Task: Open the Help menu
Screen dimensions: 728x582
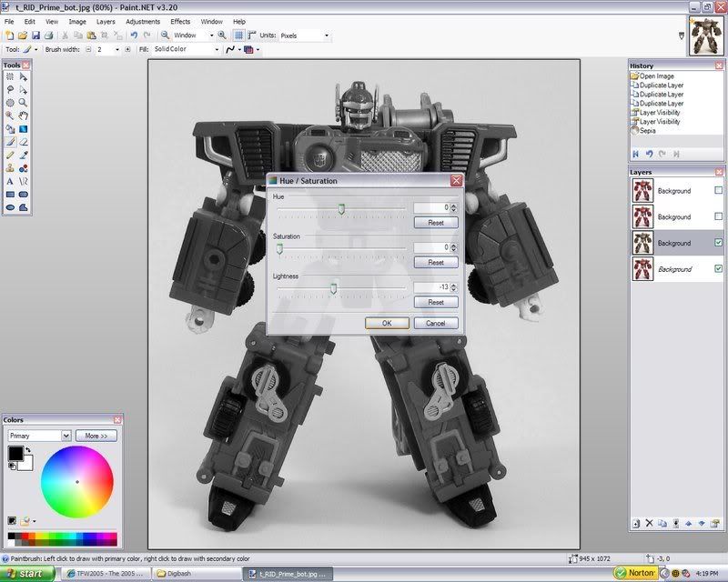Action: [x=239, y=21]
